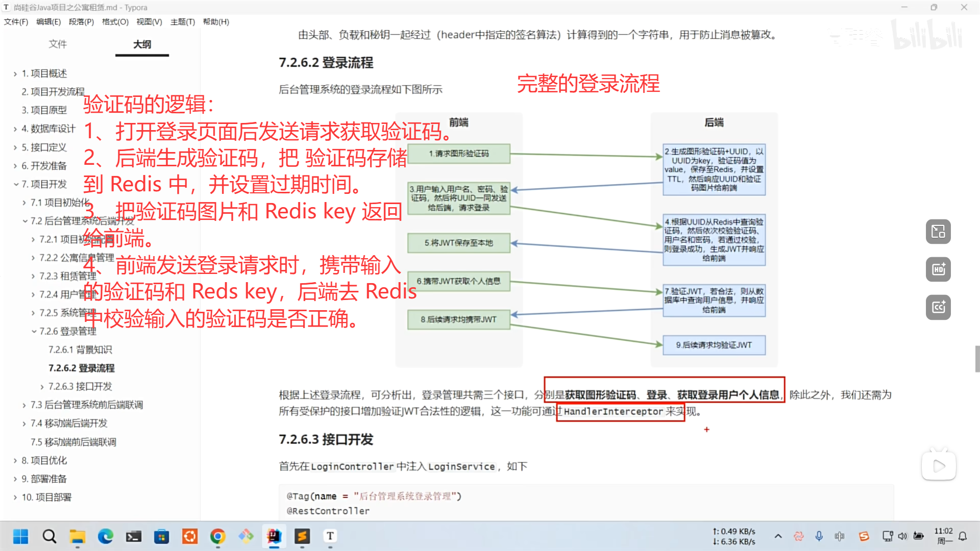980x551 pixels.
Task: Switch to the 文件 sidebar tab
Action: (58, 44)
